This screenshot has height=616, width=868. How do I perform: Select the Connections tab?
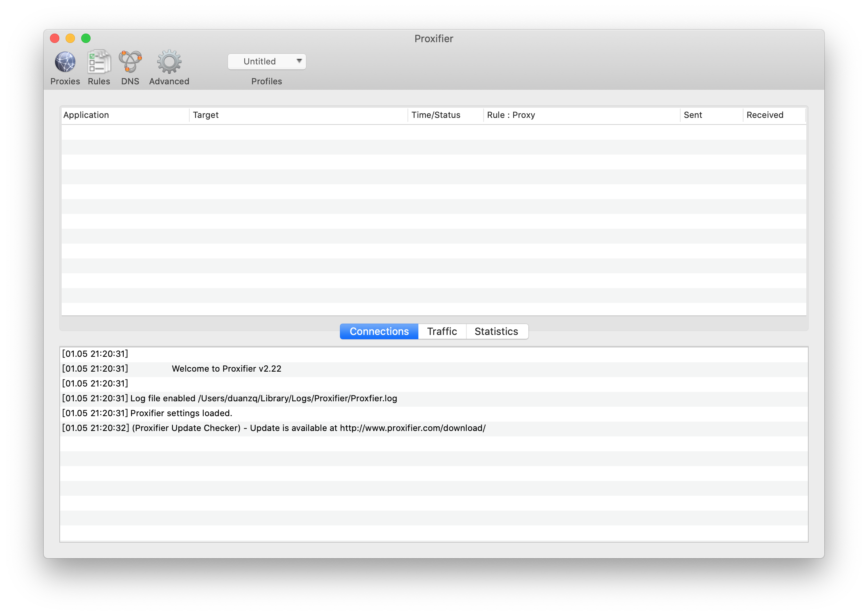point(379,331)
